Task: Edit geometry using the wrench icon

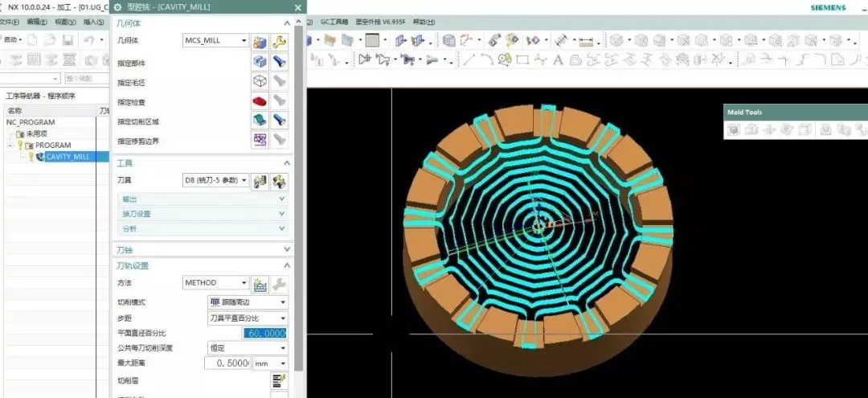Action: tap(280, 42)
